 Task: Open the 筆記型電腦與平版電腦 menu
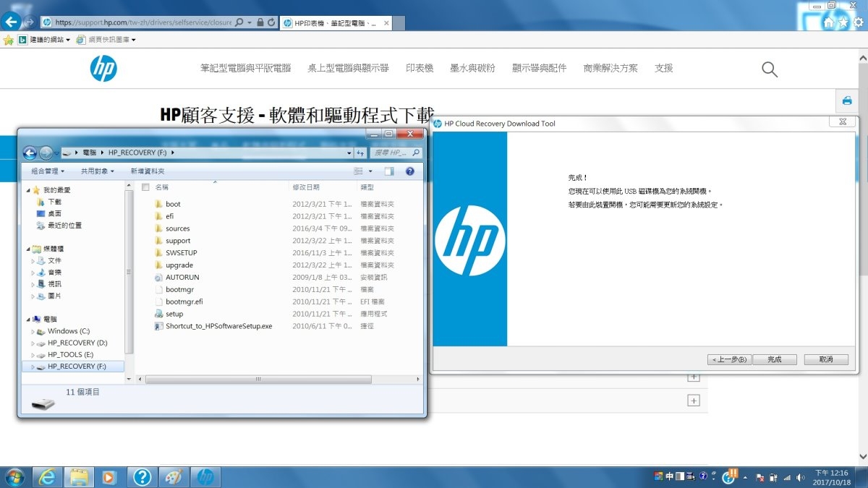tap(245, 68)
